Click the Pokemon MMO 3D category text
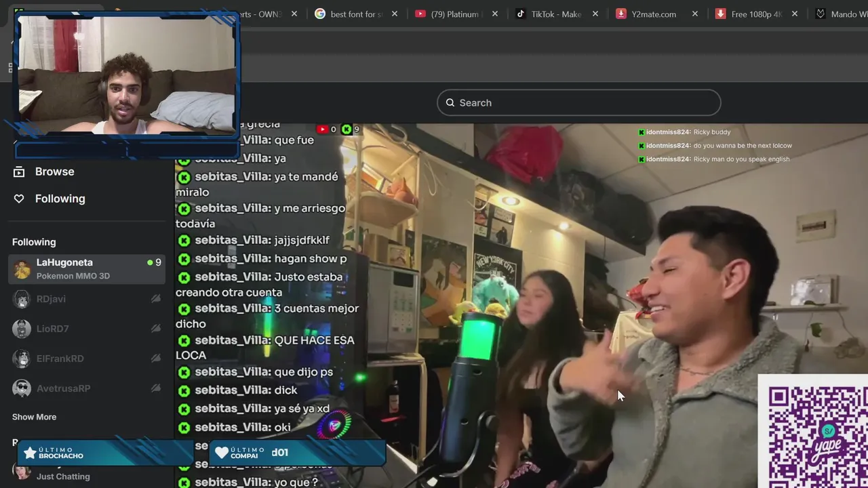 (73, 276)
